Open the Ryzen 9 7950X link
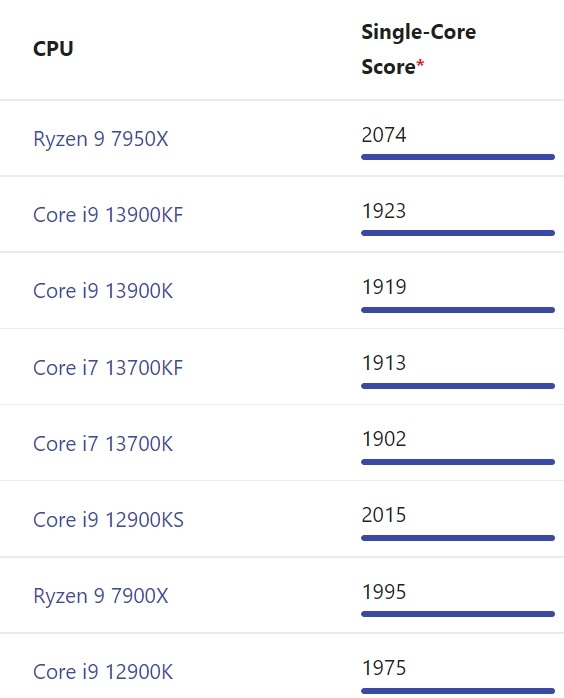Image resolution: width=564 pixels, height=698 pixels. tap(101, 139)
